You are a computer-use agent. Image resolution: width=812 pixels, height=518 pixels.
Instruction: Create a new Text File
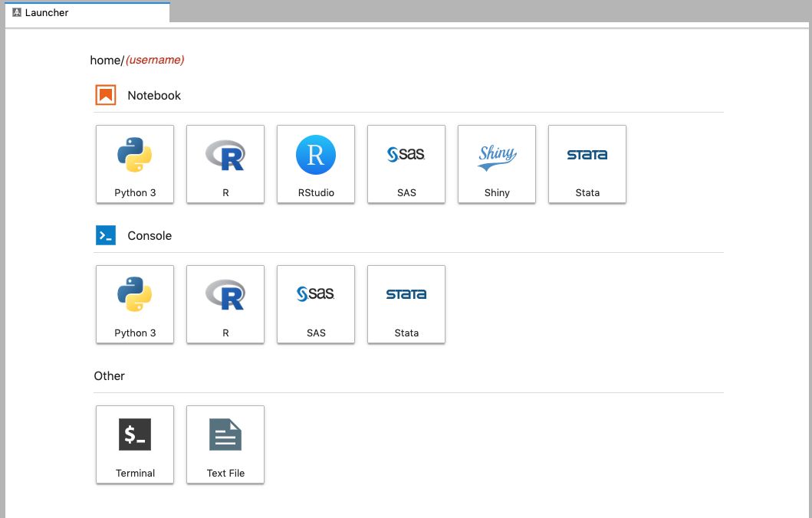click(225, 444)
